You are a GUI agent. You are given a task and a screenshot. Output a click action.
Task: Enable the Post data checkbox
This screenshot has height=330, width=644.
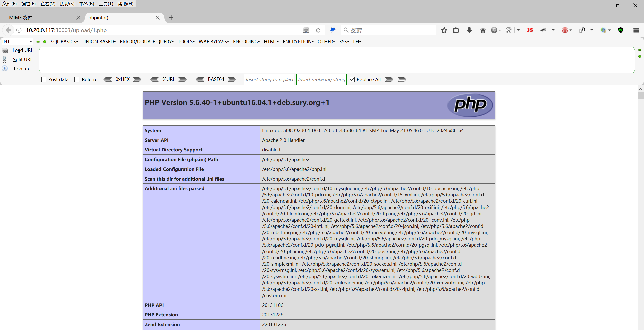click(44, 79)
